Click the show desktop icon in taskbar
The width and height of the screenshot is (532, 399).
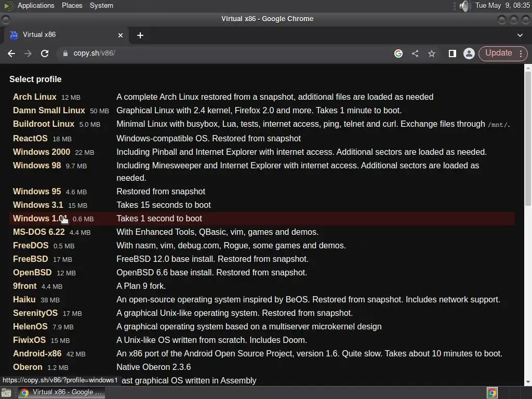(6, 393)
